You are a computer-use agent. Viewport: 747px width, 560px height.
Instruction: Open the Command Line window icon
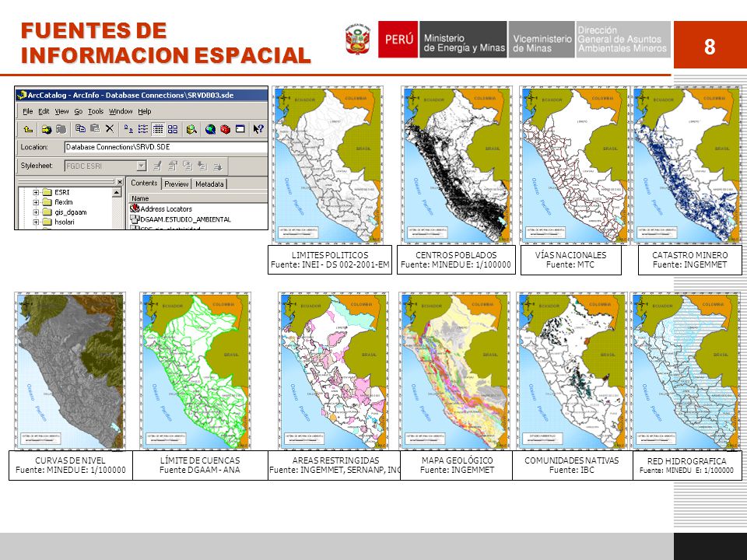[x=240, y=128]
